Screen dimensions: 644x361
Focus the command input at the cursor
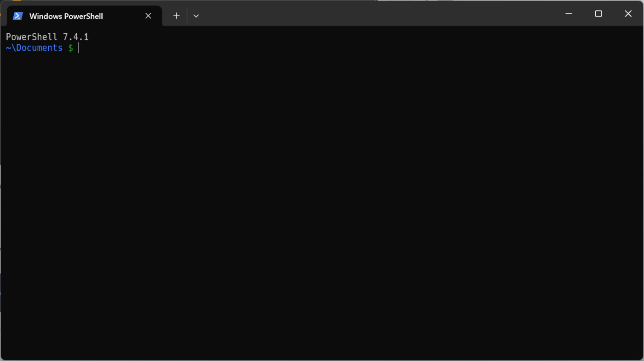coord(79,48)
